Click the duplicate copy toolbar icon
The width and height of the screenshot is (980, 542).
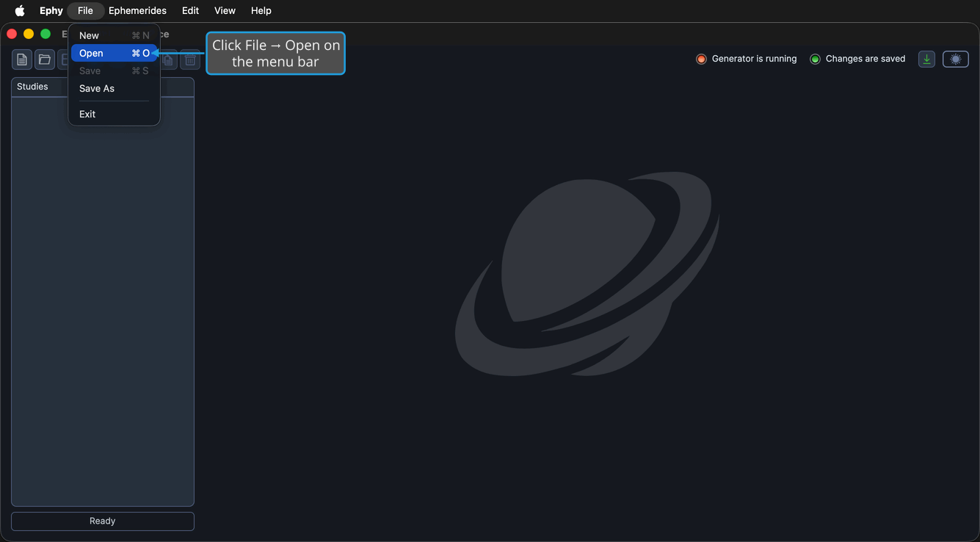point(170,59)
